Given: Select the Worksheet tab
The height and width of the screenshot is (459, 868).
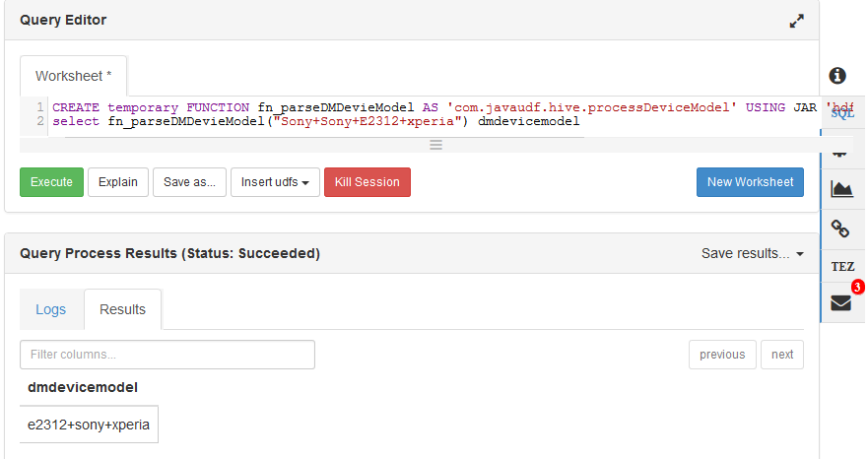Looking at the screenshot, I should click(x=73, y=76).
